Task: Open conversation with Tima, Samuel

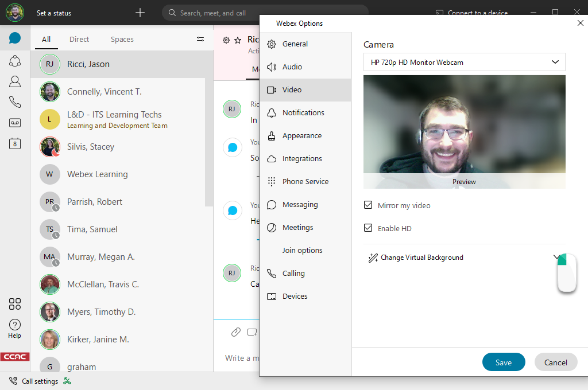Action: click(118, 229)
